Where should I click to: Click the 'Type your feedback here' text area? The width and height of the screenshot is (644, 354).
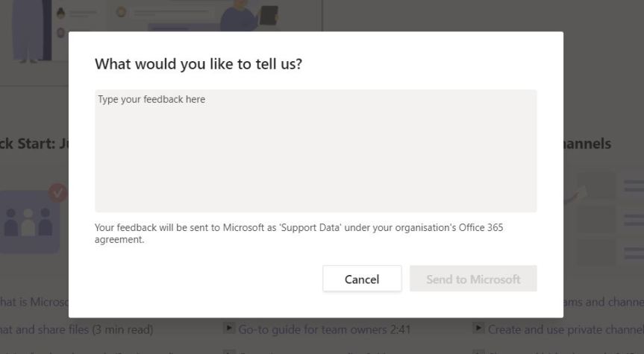(x=315, y=151)
